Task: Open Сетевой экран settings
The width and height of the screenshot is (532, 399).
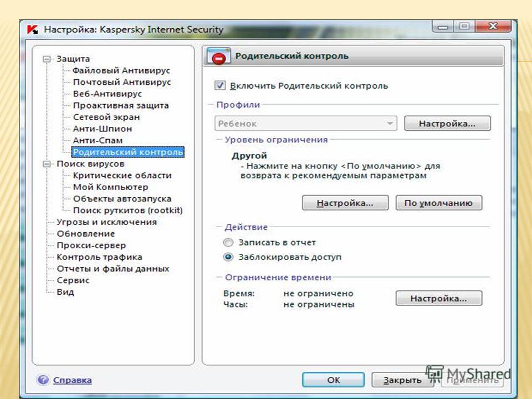Action: pyautogui.click(x=106, y=117)
